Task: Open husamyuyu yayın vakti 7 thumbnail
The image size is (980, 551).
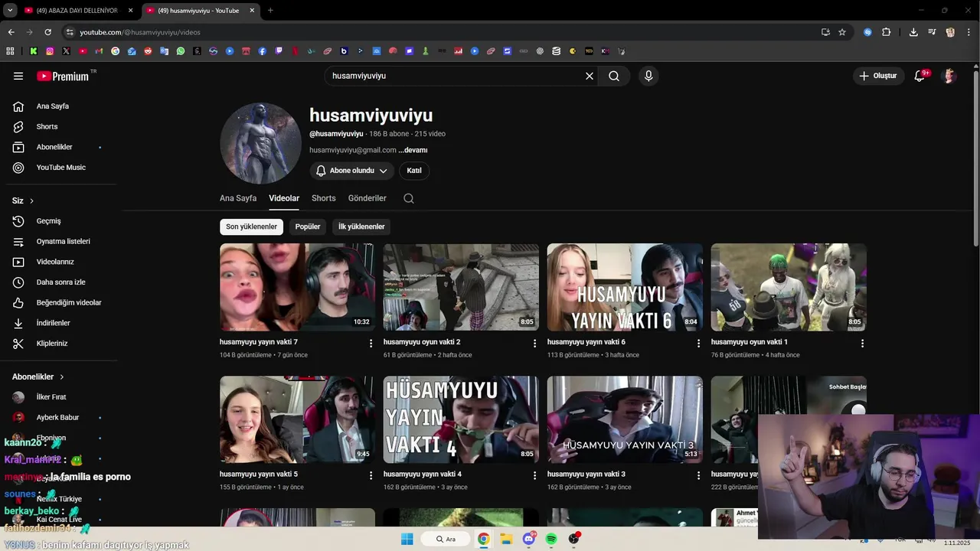Action: (x=297, y=287)
